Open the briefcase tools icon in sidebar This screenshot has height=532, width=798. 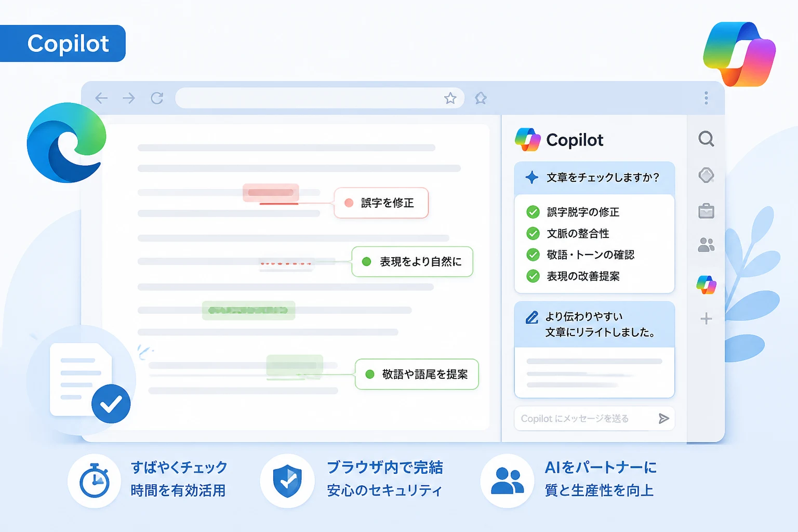point(706,211)
